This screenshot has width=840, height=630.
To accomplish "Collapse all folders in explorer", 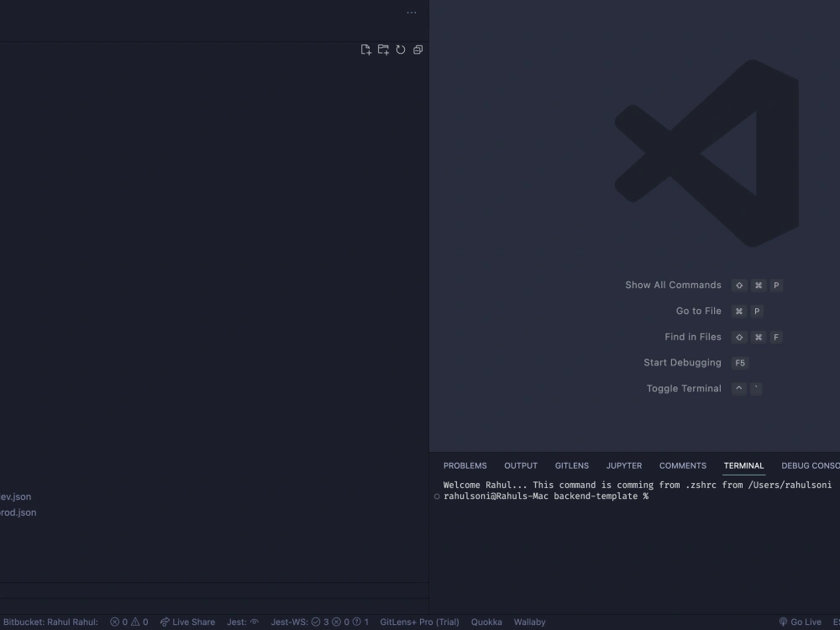I will [x=417, y=50].
